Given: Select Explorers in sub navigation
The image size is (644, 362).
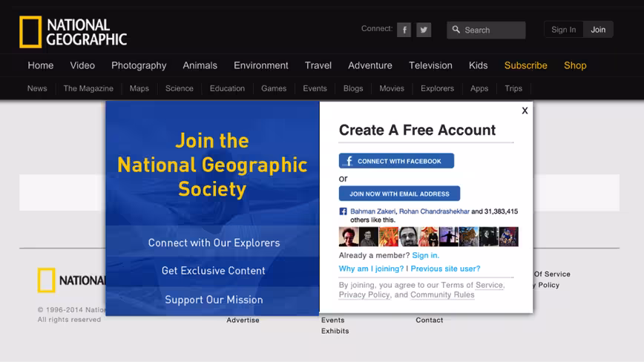Looking at the screenshot, I should 438,89.
